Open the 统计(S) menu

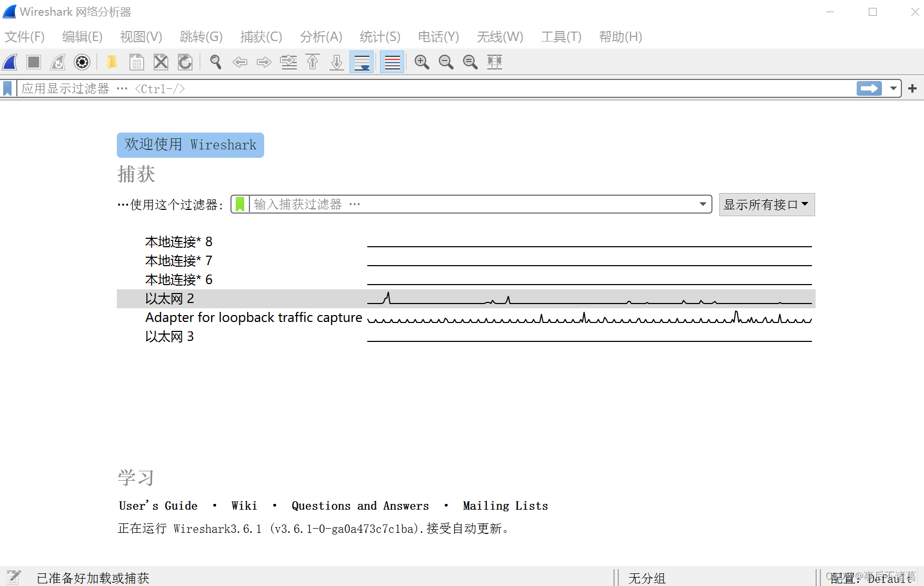click(x=380, y=37)
